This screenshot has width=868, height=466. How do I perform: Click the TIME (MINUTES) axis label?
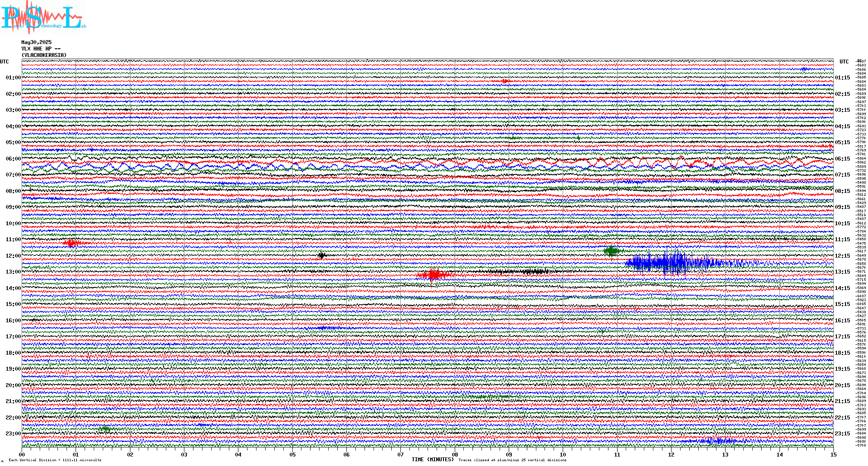[x=433, y=460]
